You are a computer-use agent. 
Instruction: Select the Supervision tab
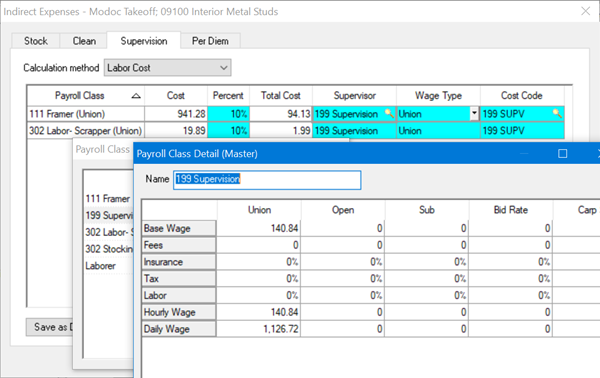143,41
